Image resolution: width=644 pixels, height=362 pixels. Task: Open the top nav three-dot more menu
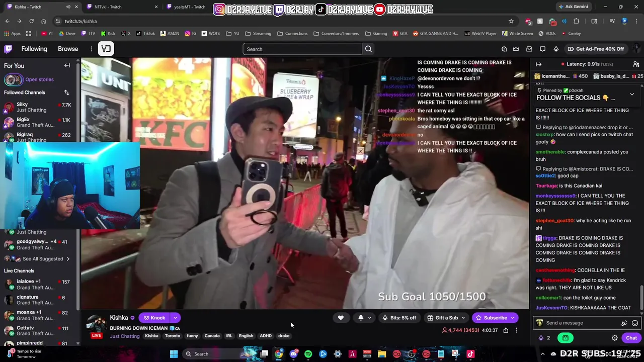click(x=91, y=49)
